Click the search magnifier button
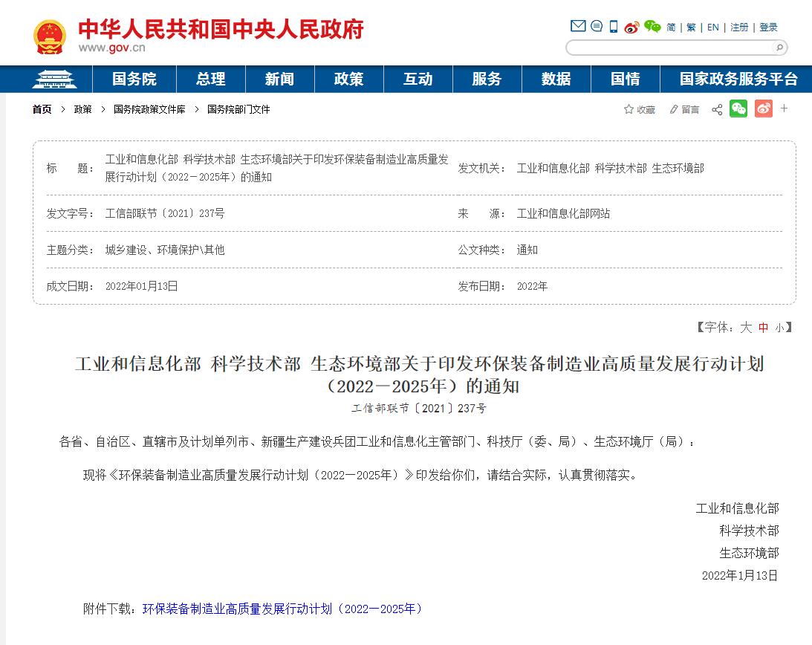Image resolution: width=812 pixels, height=645 pixels. click(x=779, y=48)
